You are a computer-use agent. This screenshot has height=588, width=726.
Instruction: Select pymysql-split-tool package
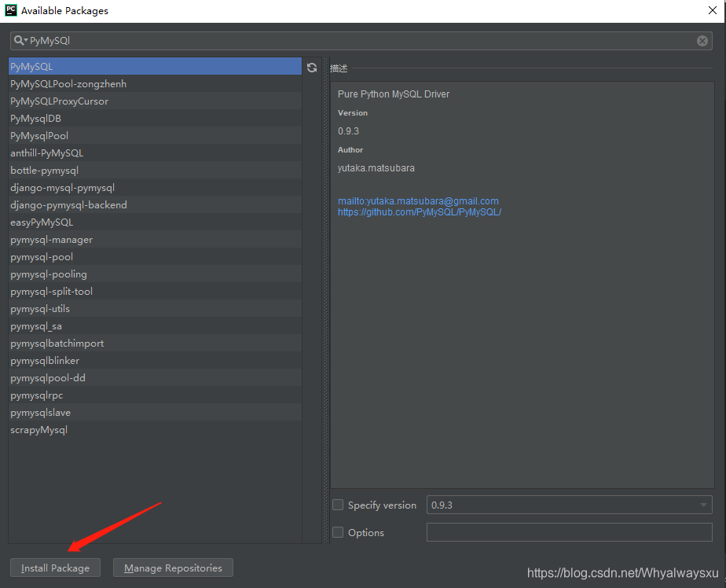click(155, 292)
